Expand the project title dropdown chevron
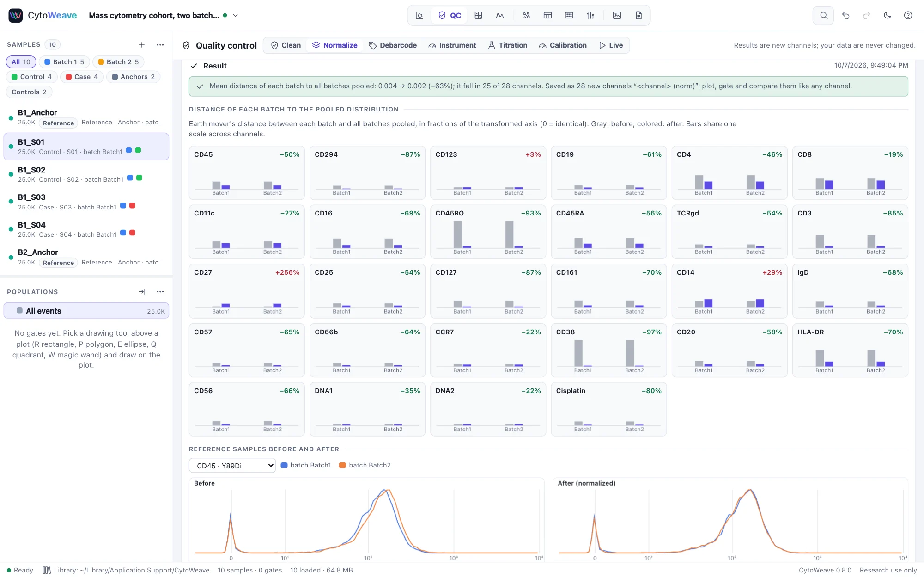The width and height of the screenshot is (924, 578). point(235,15)
